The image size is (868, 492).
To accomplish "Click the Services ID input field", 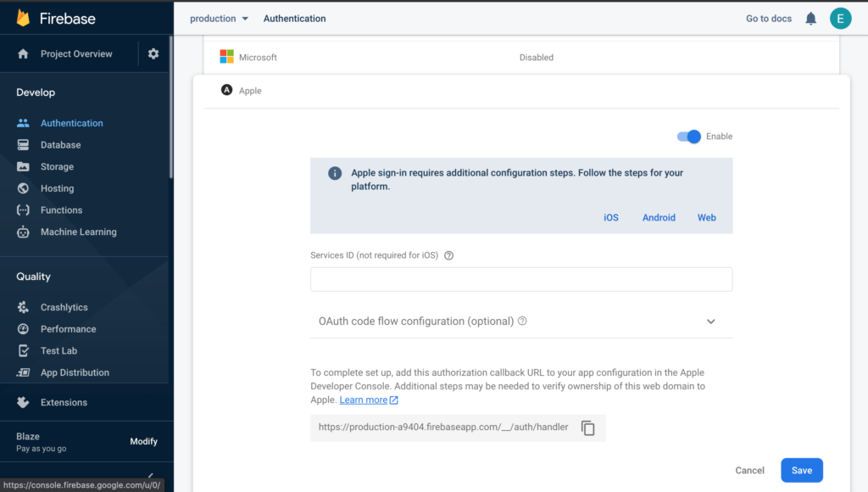I will (x=520, y=279).
